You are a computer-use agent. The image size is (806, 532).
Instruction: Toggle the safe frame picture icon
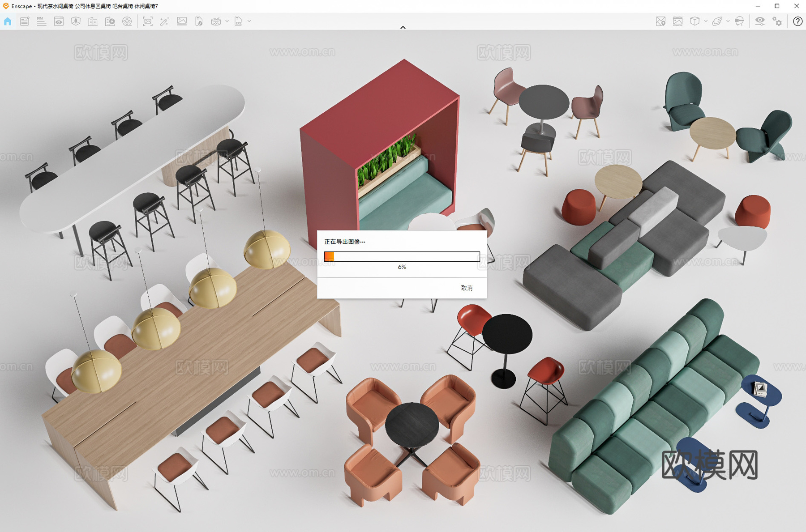(x=677, y=21)
